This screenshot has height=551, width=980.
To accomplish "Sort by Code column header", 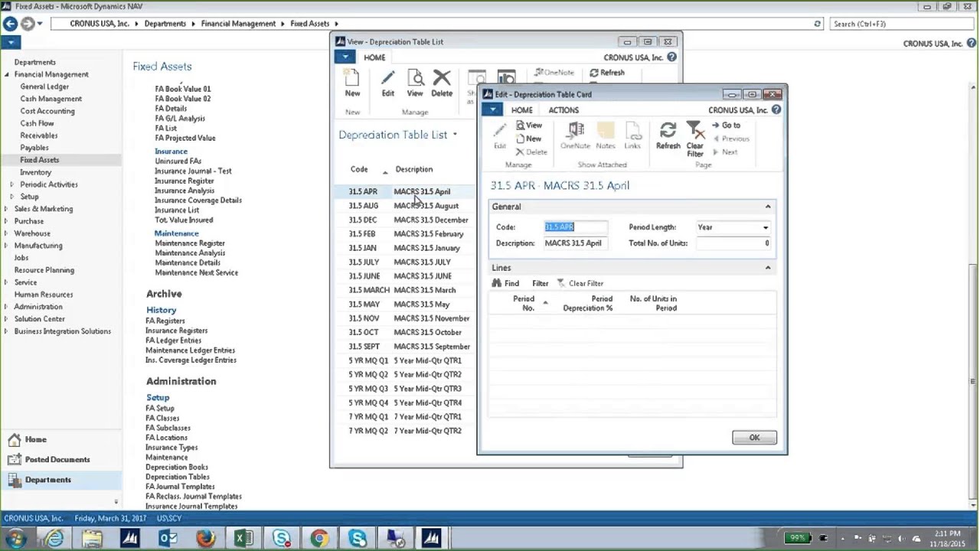I will 359,169.
